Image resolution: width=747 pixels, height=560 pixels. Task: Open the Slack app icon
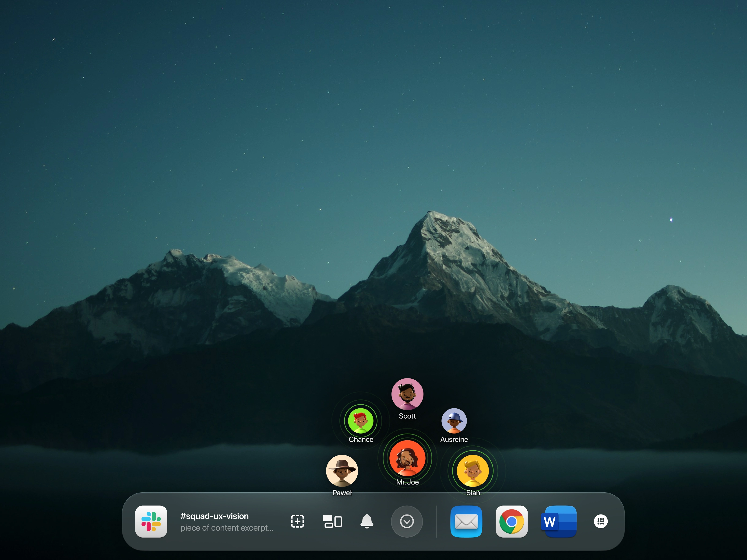[151, 521]
